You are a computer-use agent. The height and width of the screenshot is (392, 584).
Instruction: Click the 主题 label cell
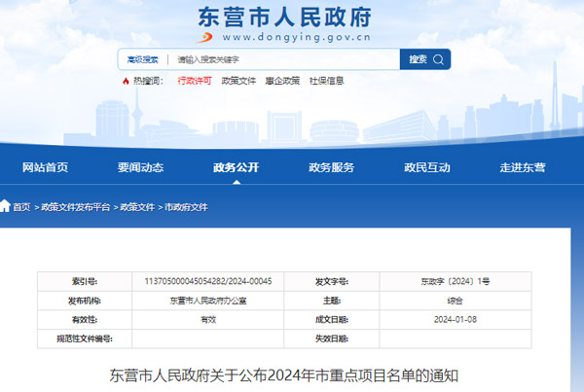coord(332,301)
